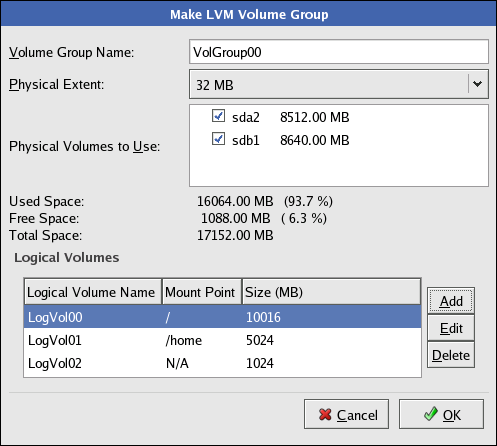Click the green checkmark icon on OK
The image size is (497, 446).
click(431, 414)
